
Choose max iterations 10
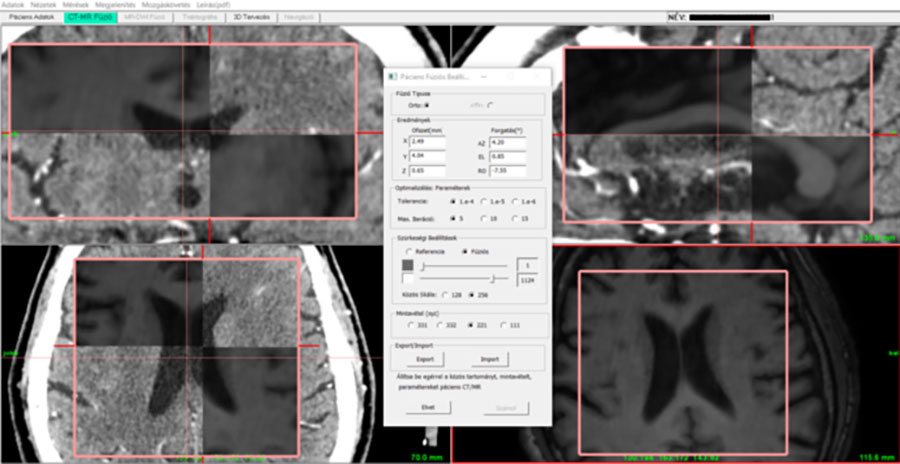click(x=484, y=218)
